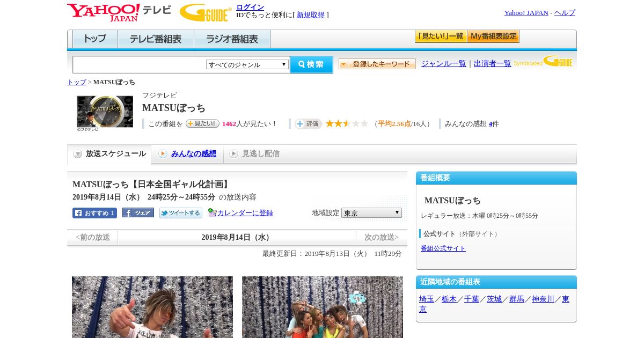Screen dimensions: 644x338
Task: Open 栃木 regional listings link
Action: tap(449, 299)
